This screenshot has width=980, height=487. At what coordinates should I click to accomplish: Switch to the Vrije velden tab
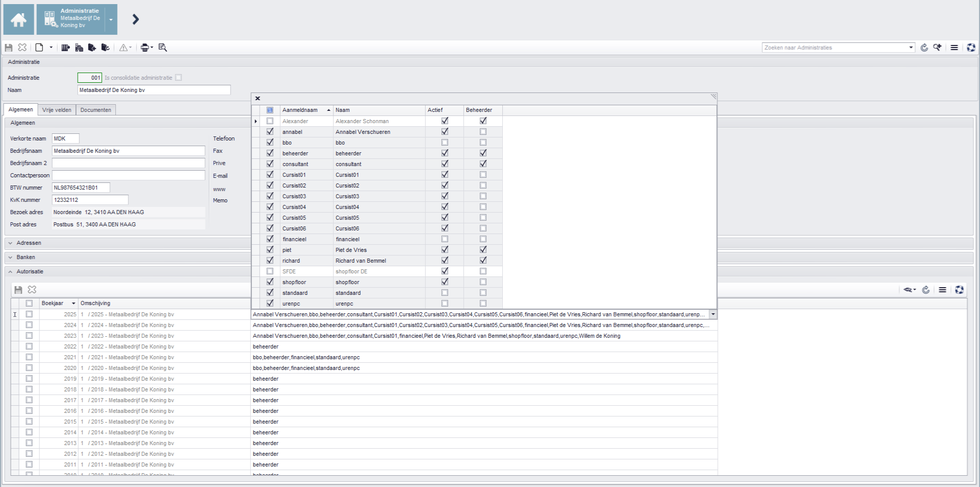pyautogui.click(x=57, y=110)
